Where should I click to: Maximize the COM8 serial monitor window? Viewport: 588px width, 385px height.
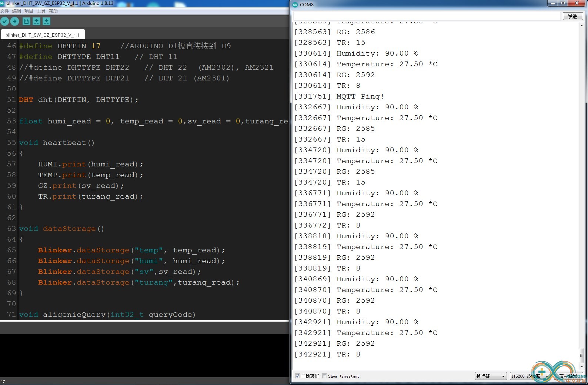tap(563, 4)
